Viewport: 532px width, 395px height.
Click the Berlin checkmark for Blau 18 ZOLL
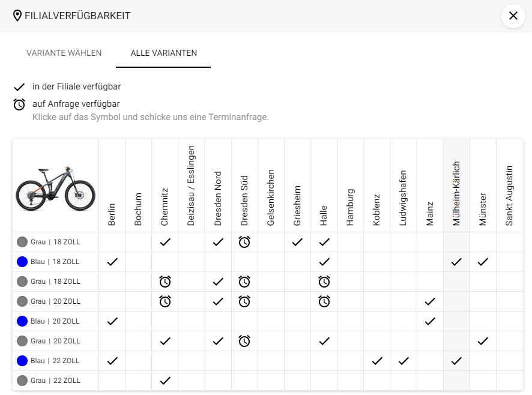[x=112, y=262]
